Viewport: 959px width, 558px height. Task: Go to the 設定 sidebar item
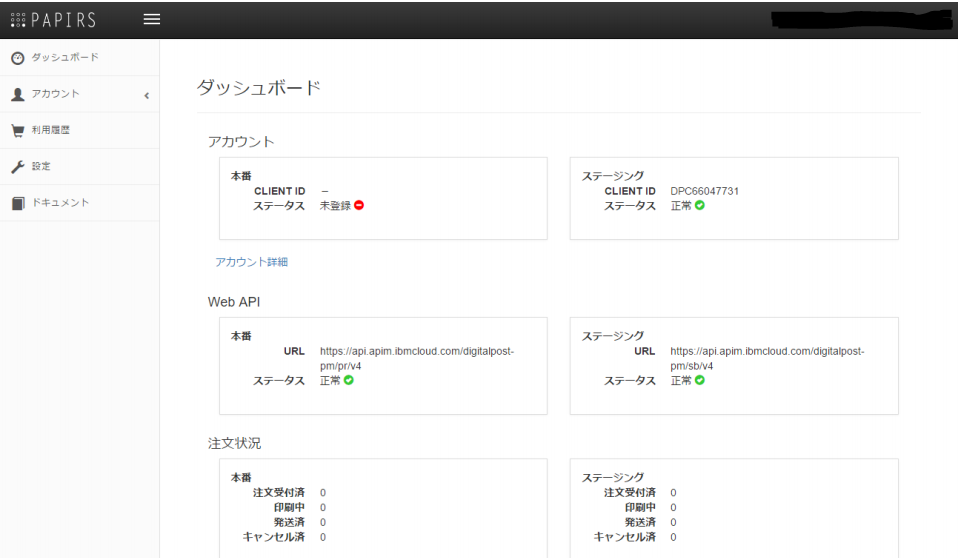[x=40, y=166]
